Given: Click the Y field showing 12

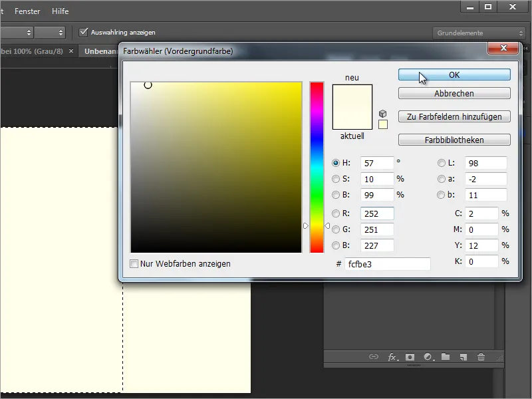Looking at the screenshot, I should click(481, 245).
